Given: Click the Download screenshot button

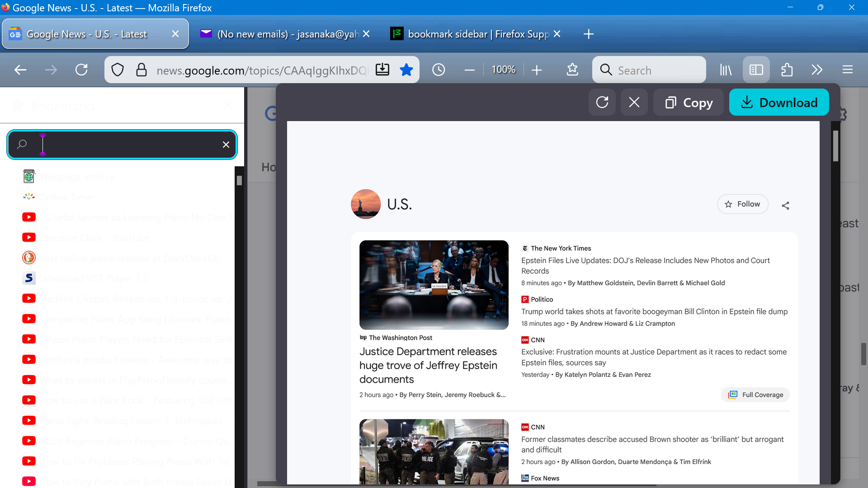Looking at the screenshot, I should (x=778, y=103).
